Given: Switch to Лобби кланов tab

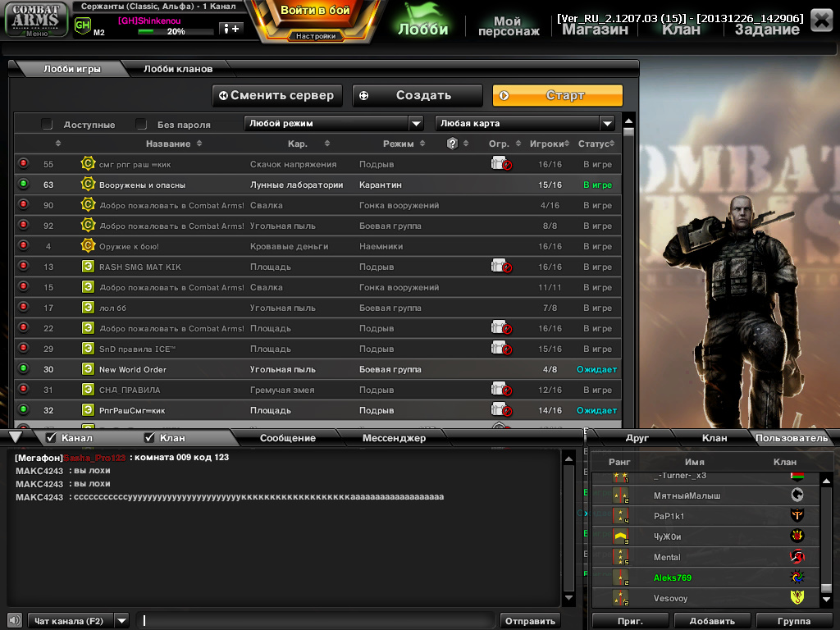Looking at the screenshot, I should coord(178,69).
